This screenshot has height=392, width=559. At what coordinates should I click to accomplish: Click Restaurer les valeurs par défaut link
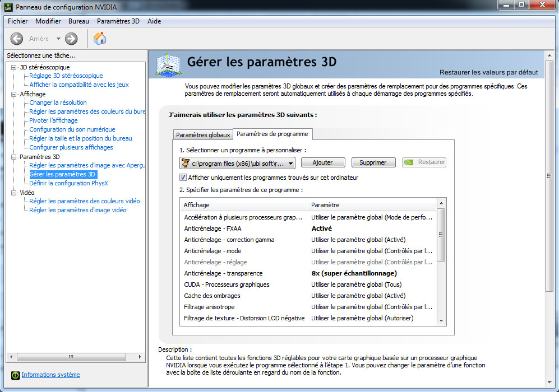[488, 72]
